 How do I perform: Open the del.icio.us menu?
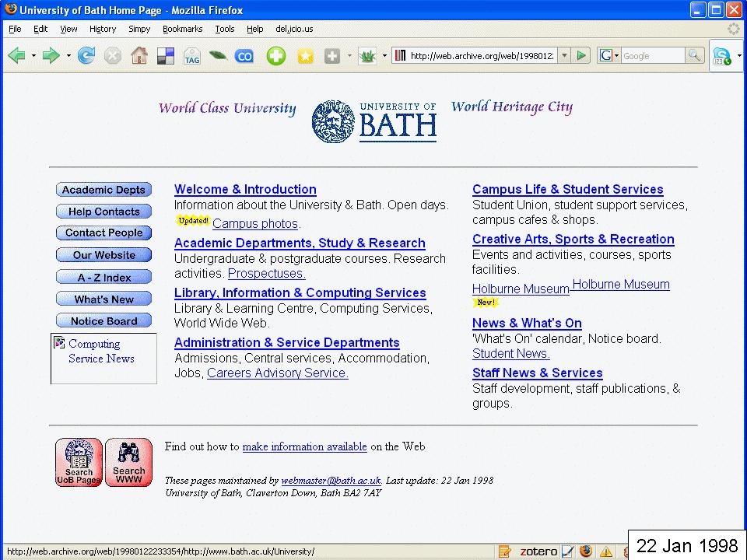(x=294, y=29)
